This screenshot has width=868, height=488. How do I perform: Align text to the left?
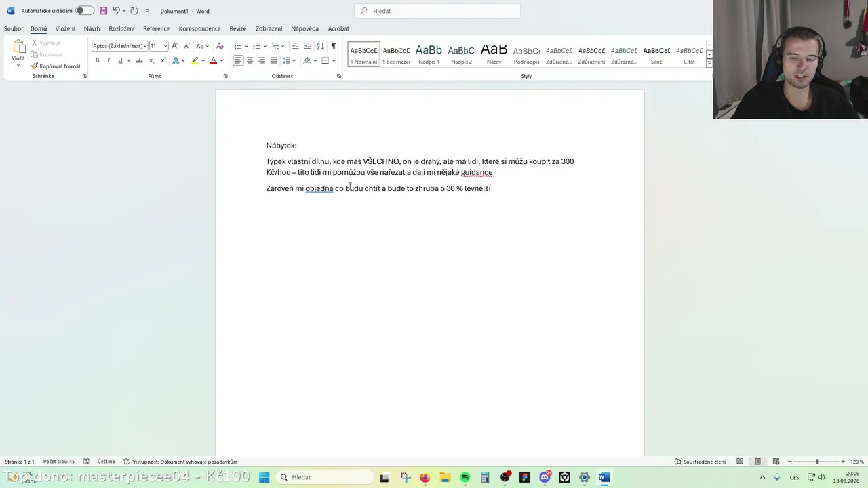tap(238, 60)
